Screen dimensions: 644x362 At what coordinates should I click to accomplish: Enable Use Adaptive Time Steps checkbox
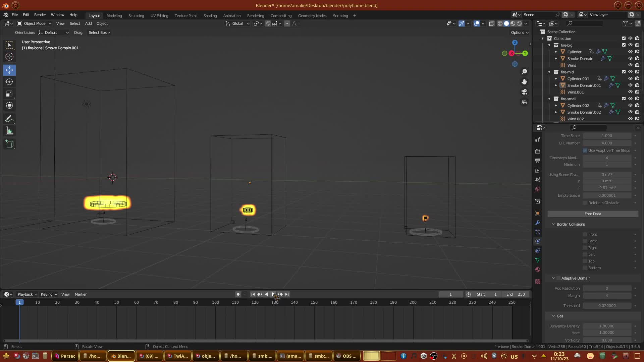585,150
